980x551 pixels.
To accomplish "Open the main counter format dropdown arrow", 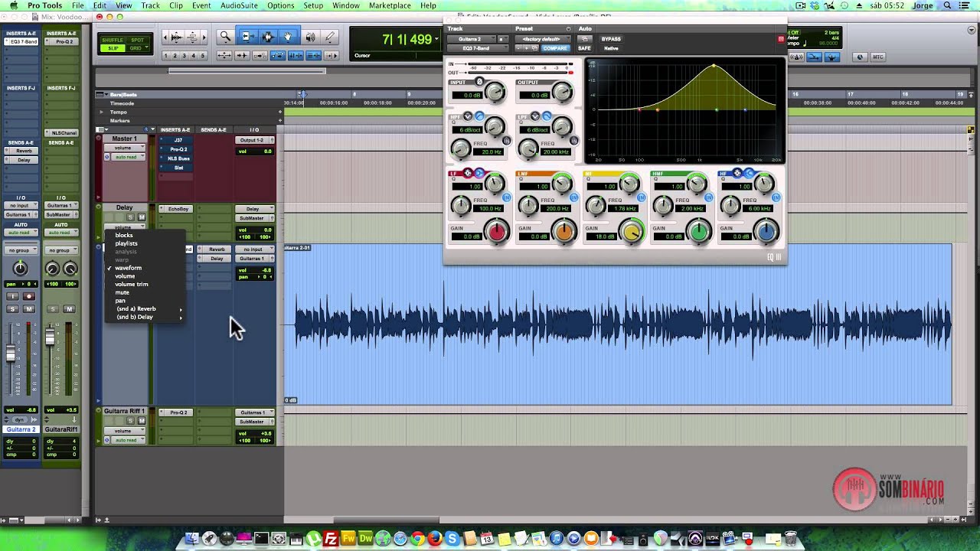I will (438, 38).
